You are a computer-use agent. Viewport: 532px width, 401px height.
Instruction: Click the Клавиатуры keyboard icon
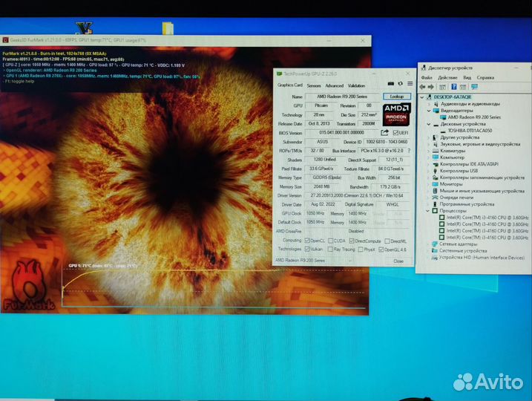(x=436, y=151)
